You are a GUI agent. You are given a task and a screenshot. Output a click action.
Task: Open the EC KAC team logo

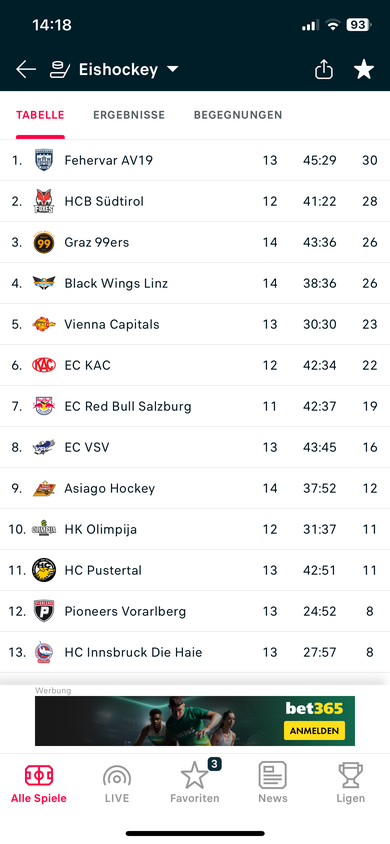[44, 365]
